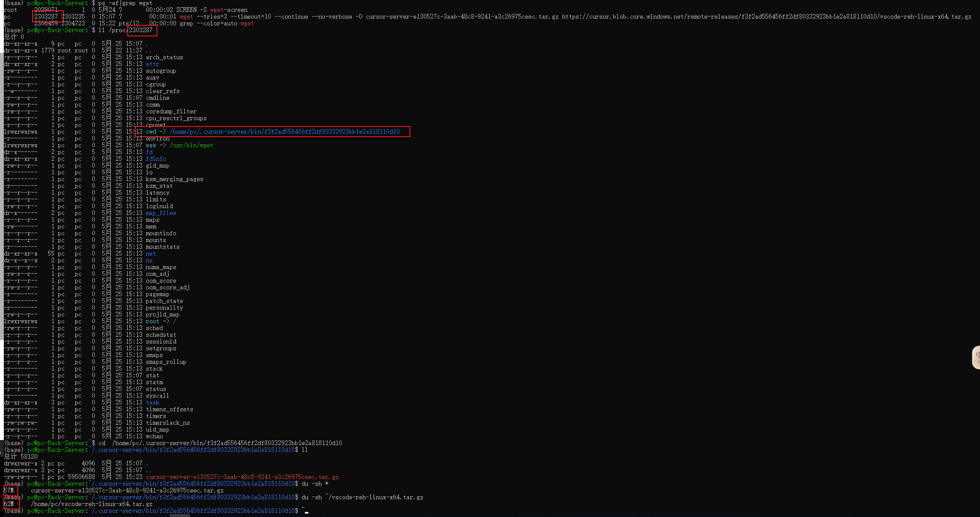Select the du -sh command text on prompt line
The width and height of the screenshot is (980, 517).
coord(314,483)
